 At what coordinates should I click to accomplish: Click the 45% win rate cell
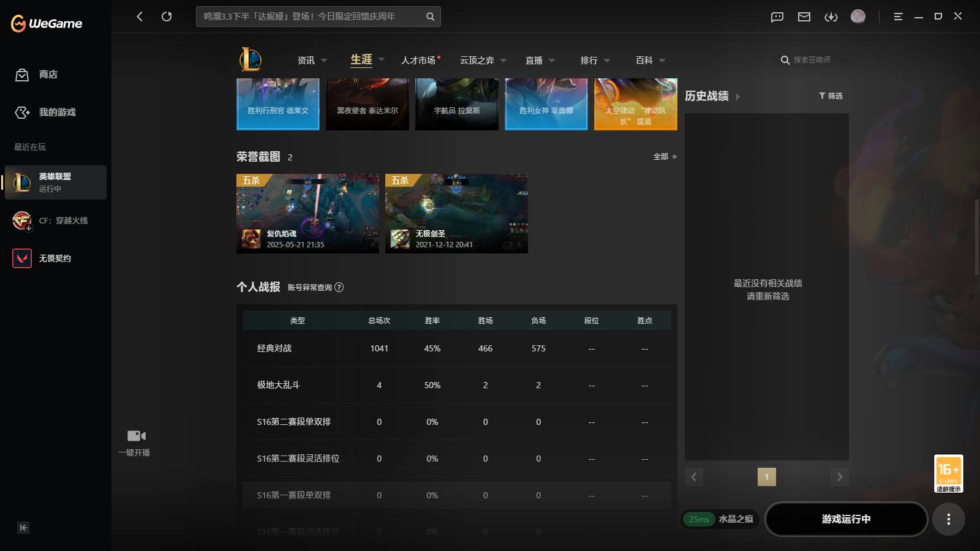tap(432, 348)
